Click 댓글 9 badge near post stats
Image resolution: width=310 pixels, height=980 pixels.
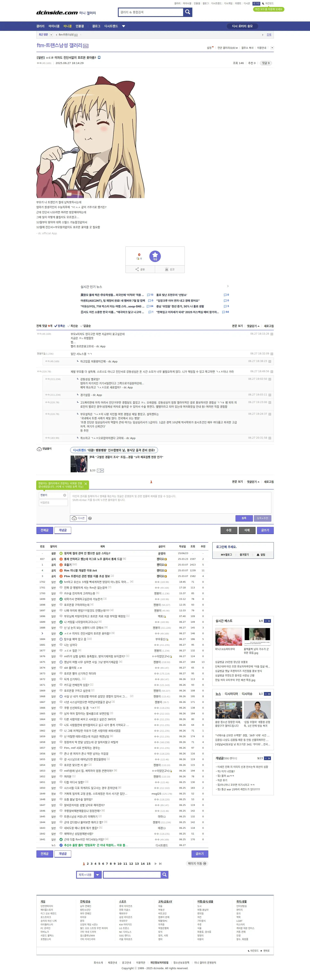pos(266,63)
